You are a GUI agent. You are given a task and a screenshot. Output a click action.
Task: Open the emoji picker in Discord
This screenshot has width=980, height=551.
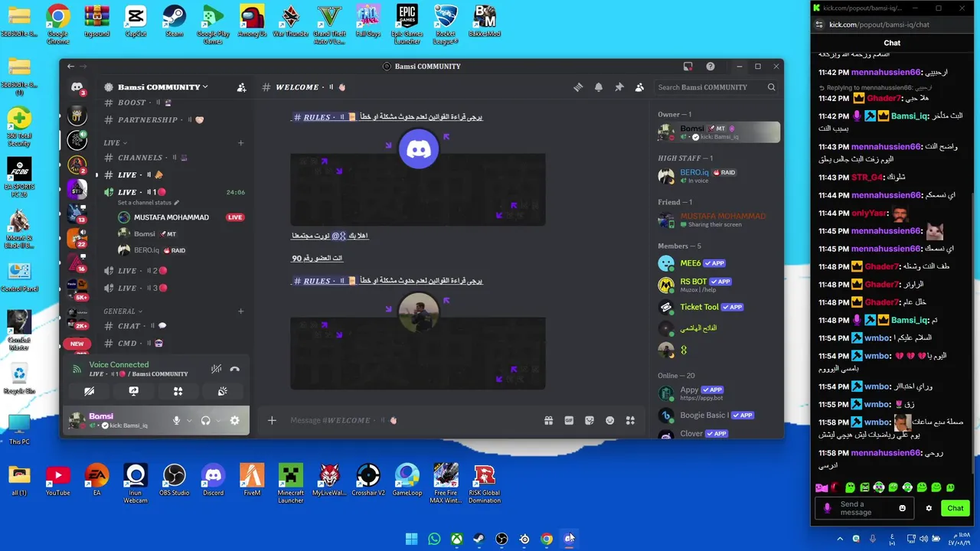(x=610, y=420)
